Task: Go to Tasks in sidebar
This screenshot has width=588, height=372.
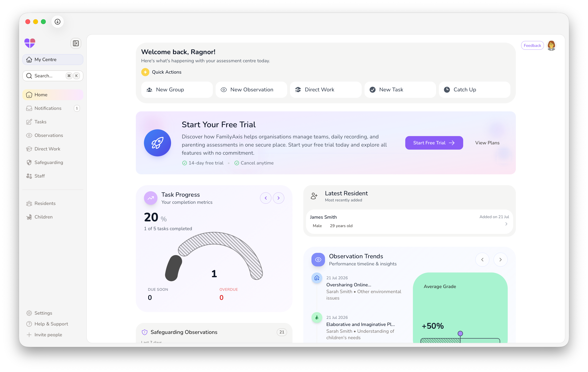Action: click(x=53, y=122)
